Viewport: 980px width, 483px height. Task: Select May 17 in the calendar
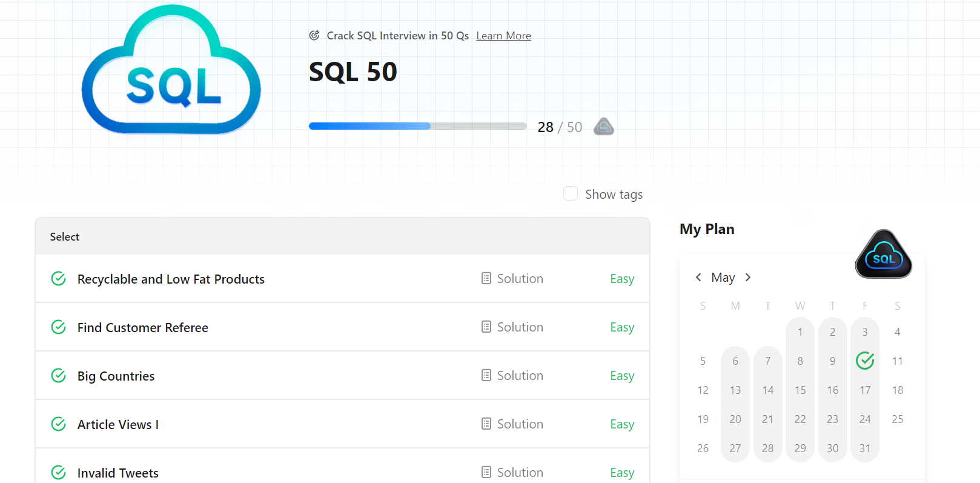point(865,390)
